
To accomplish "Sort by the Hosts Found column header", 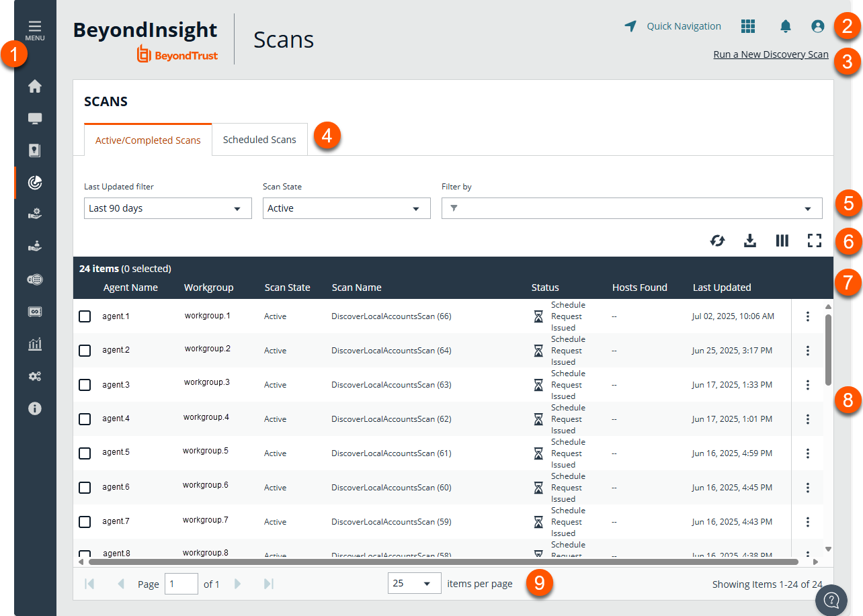I will click(x=639, y=288).
